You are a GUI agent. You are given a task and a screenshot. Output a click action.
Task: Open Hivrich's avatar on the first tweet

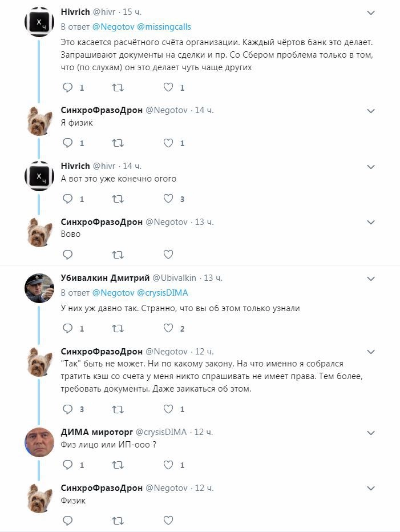click(x=39, y=22)
